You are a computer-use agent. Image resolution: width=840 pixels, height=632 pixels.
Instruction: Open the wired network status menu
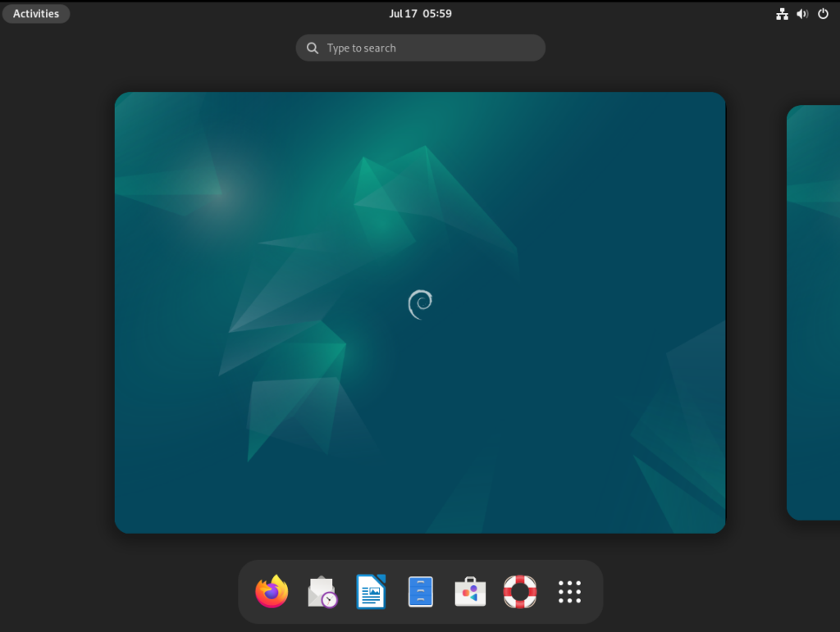[781, 13]
